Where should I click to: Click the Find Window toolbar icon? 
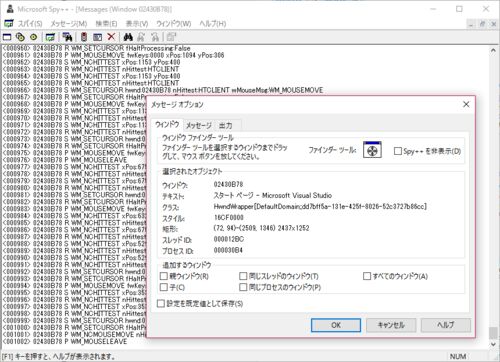tap(67, 37)
